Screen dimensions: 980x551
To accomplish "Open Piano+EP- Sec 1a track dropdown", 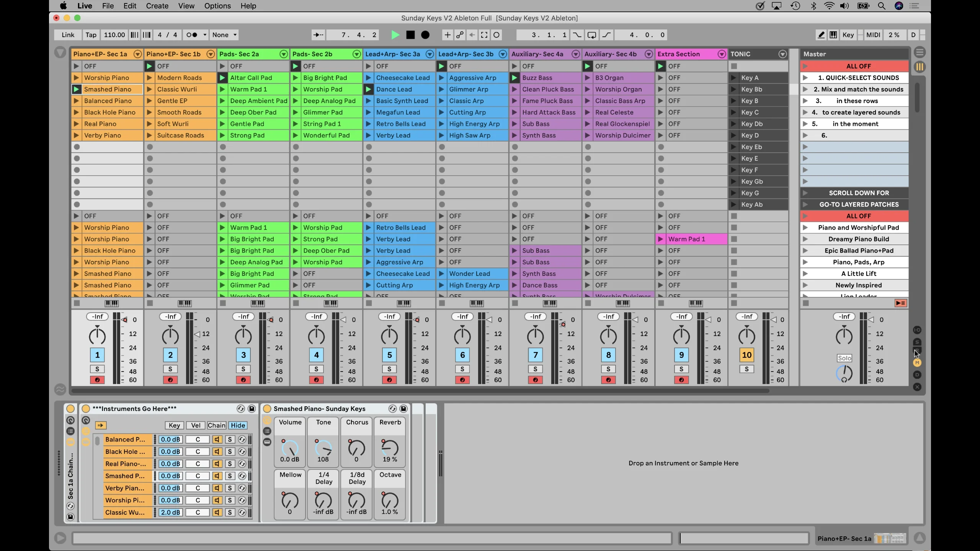I will (x=137, y=54).
